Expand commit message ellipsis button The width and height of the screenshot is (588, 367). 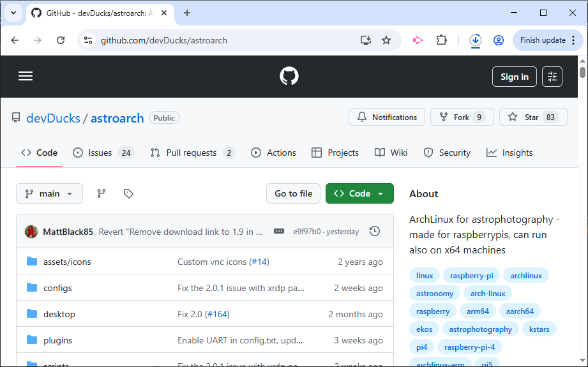tap(279, 231)
